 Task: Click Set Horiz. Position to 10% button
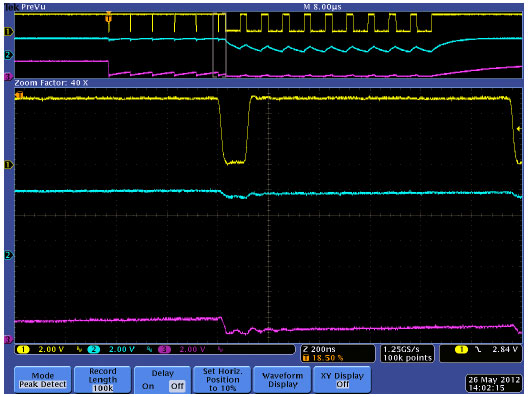(222, 380)
